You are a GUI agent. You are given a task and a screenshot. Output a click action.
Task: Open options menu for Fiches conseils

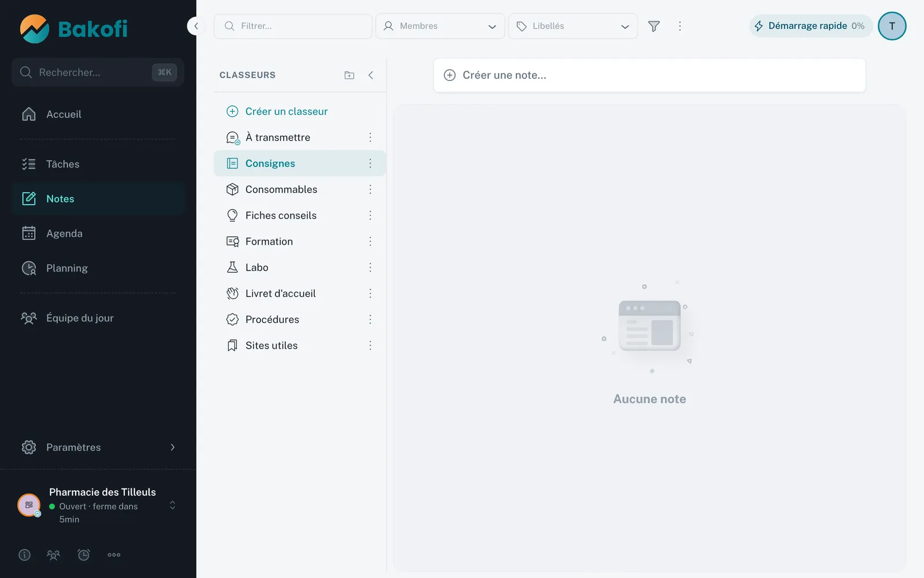(370, 216)
